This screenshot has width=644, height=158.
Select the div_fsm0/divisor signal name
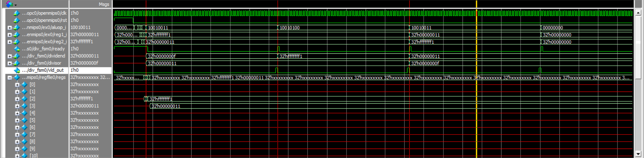pyautogui.click(x=43, y=63)
